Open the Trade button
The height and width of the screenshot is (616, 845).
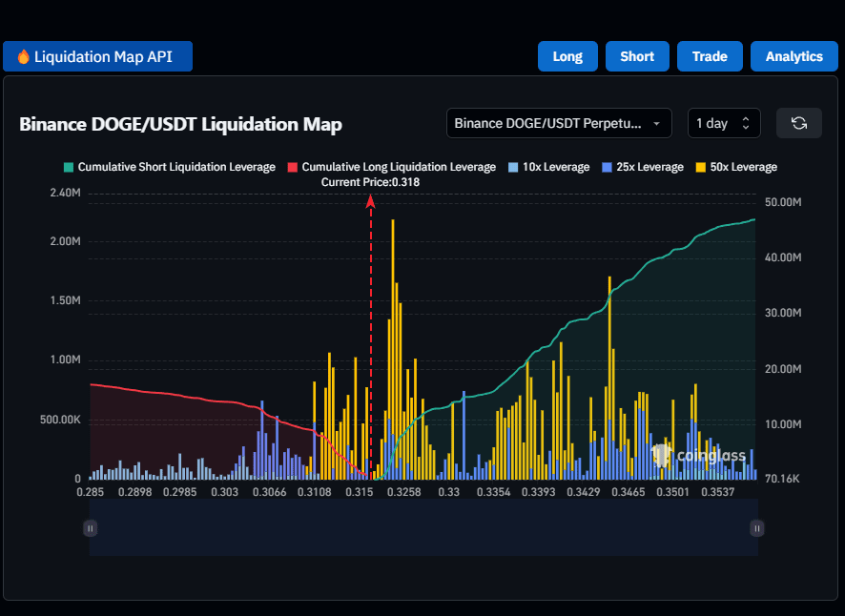[x=710, y=56]
